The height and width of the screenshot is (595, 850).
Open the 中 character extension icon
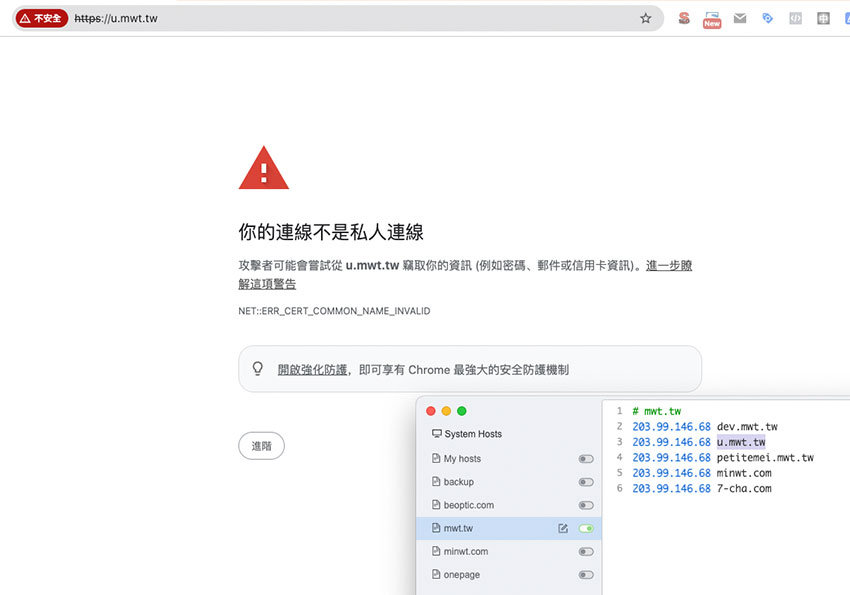point(823,18)
